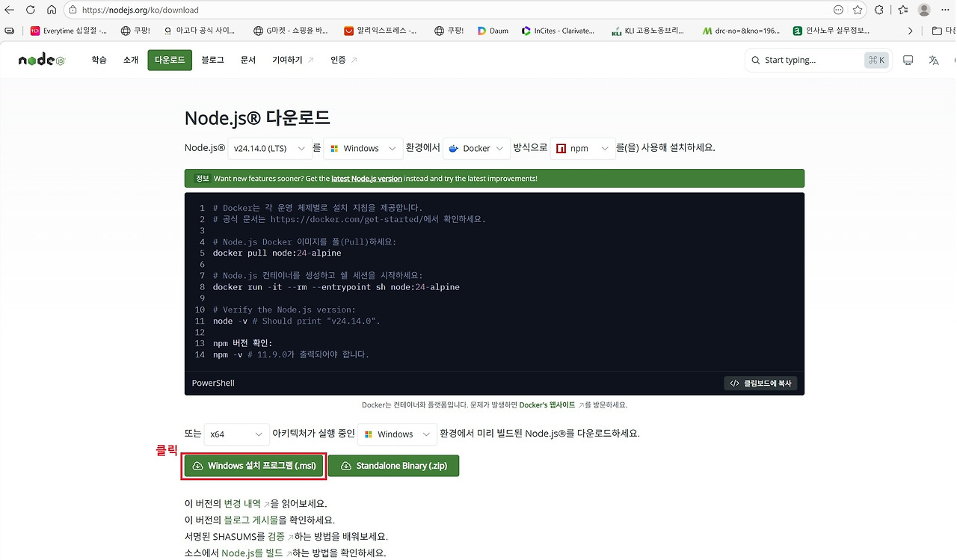Click the circled-dots icon in the address bar
957x560 pixels.
[838, 10]
